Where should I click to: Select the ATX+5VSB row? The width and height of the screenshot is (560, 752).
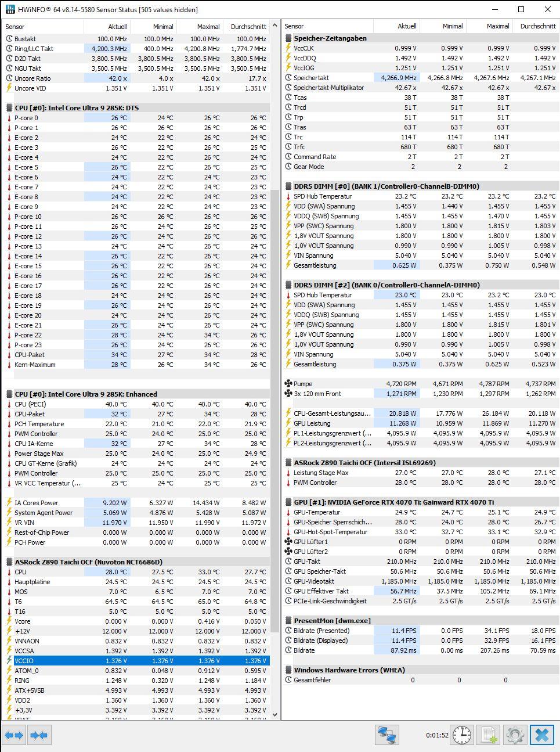coord(136,690)
